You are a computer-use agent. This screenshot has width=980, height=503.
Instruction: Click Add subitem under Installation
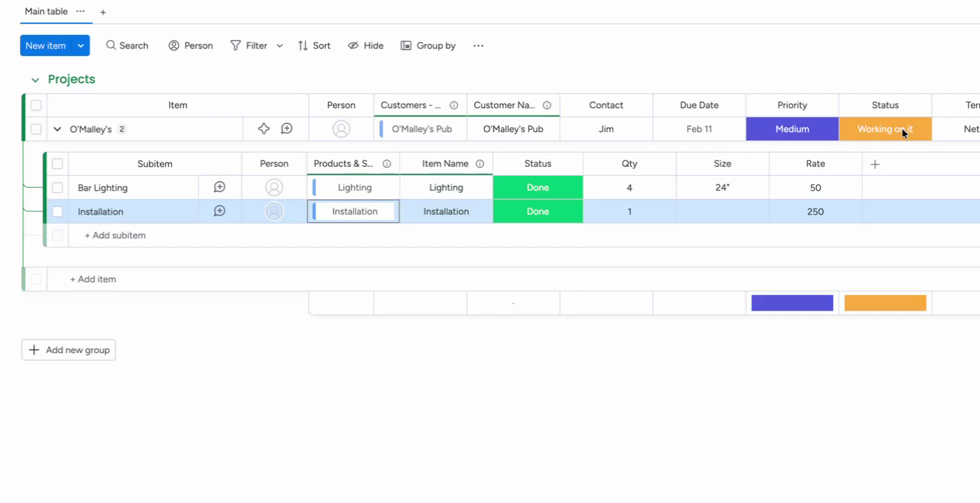115,235
